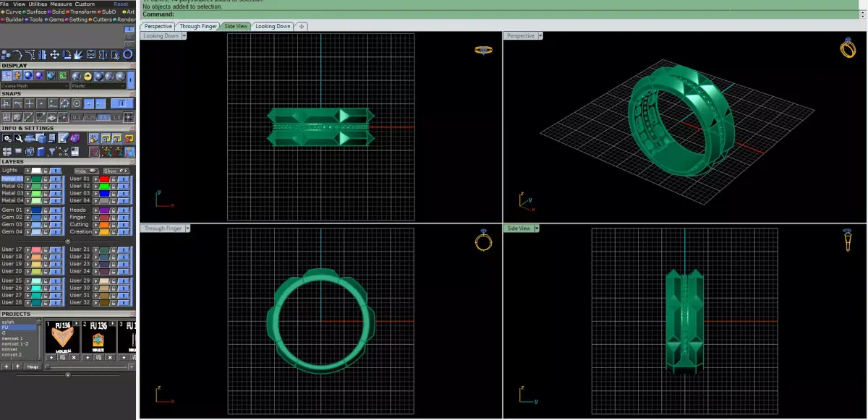Switch to the Through Finger tab
This screenshot has height=420, width=868.
pos(198,26)
